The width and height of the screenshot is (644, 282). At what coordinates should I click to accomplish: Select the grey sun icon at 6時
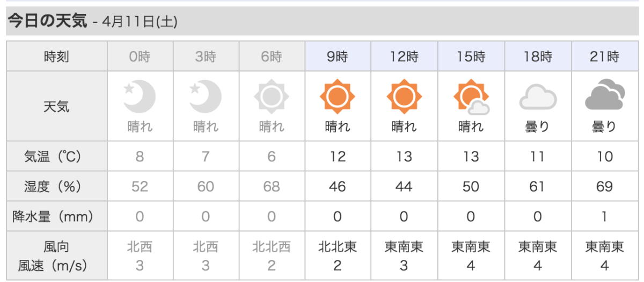click(272, 98)
